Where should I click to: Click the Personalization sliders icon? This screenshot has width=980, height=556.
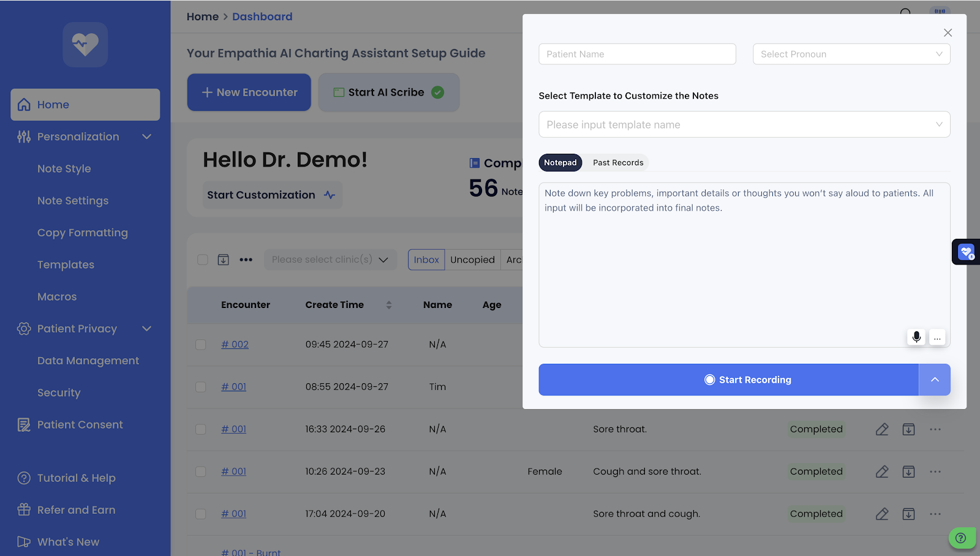point(24,137)
